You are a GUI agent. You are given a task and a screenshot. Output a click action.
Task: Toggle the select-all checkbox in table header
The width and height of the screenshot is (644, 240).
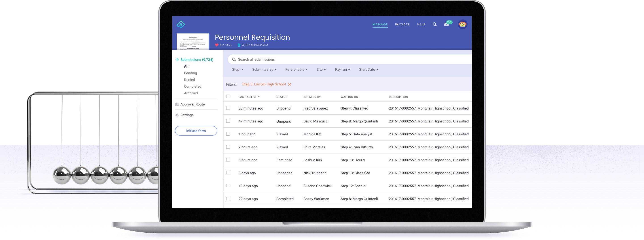click(228, 96)
